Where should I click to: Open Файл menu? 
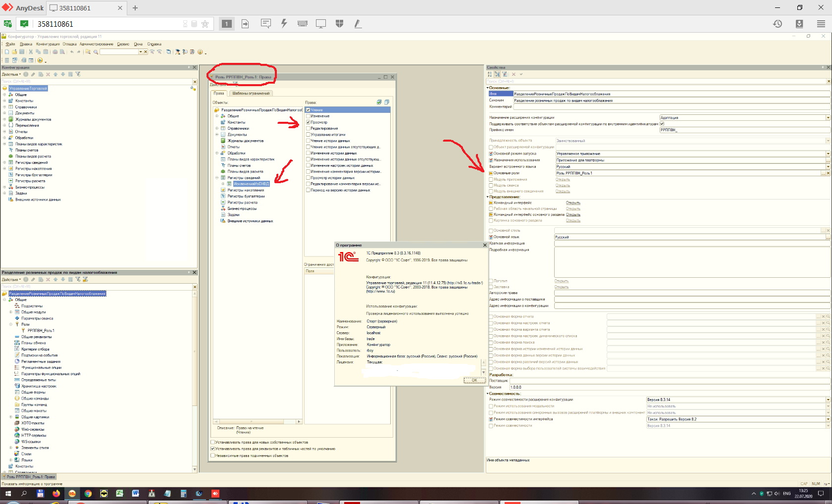coord(10,44)
